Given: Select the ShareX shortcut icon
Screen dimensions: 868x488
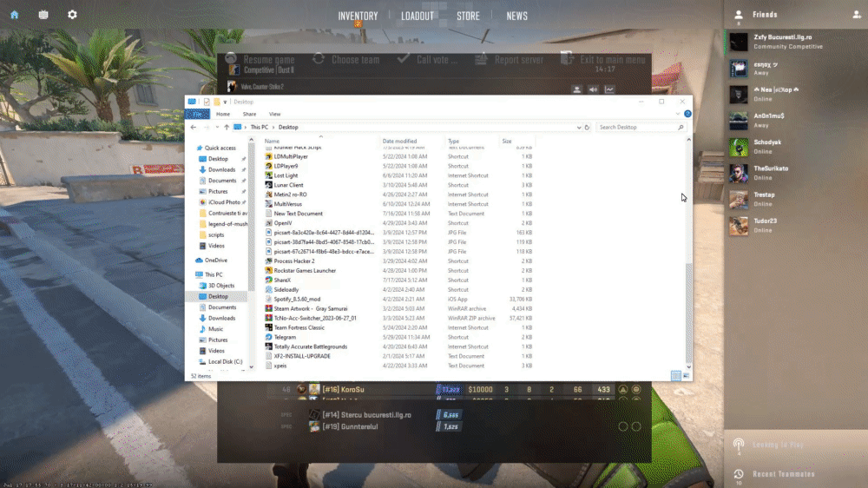Looking at the screenshot, I should click(x=268, y=280).
